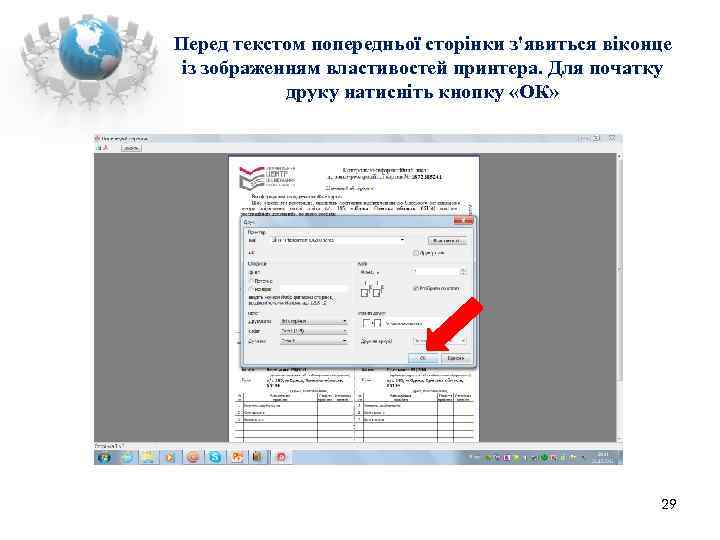
Task: Click the red PDF icon in preview toolbar
Action: tap(105, 148)
